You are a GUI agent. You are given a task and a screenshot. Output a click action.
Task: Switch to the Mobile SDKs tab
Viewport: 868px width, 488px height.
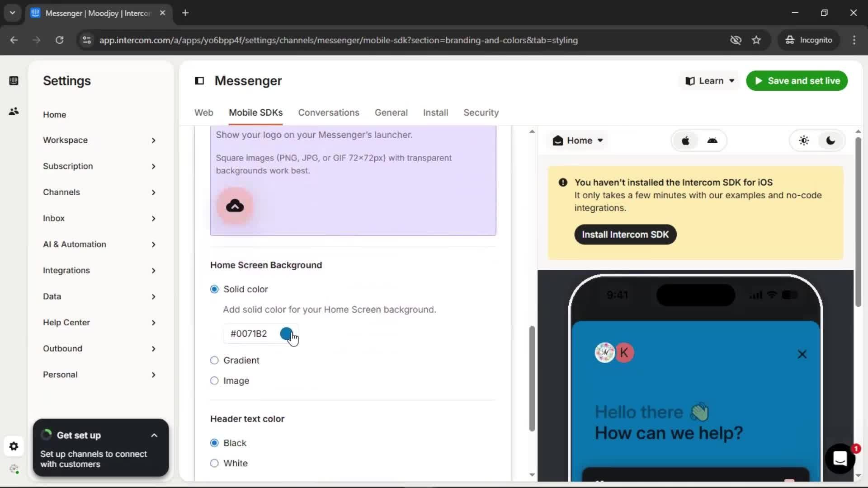[x=255, y=113]
